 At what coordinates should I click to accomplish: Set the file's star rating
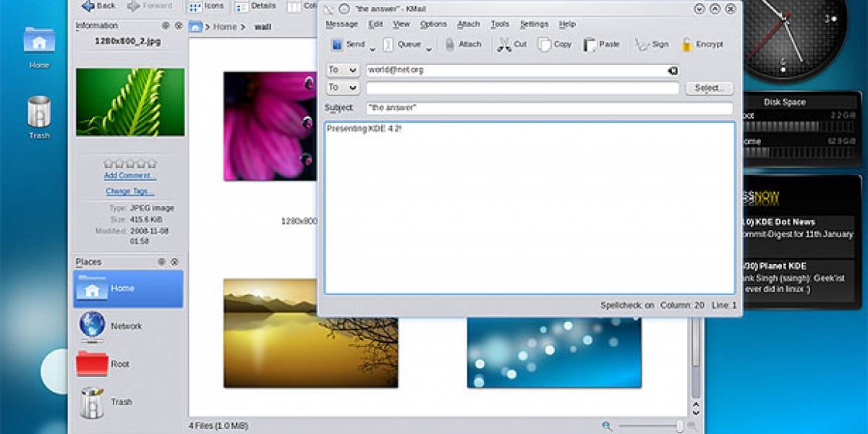[130, 164]
